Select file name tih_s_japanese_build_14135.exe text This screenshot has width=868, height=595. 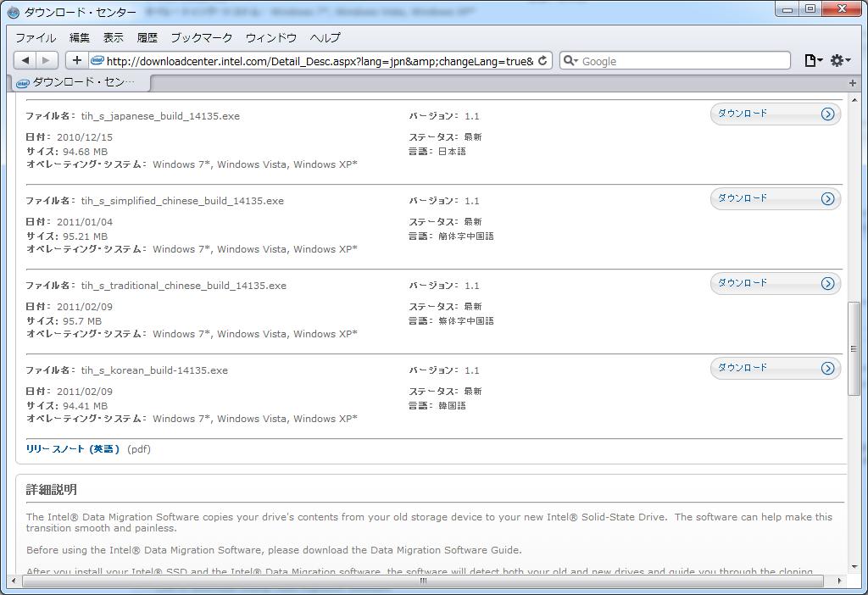click(x=160, y=116)
